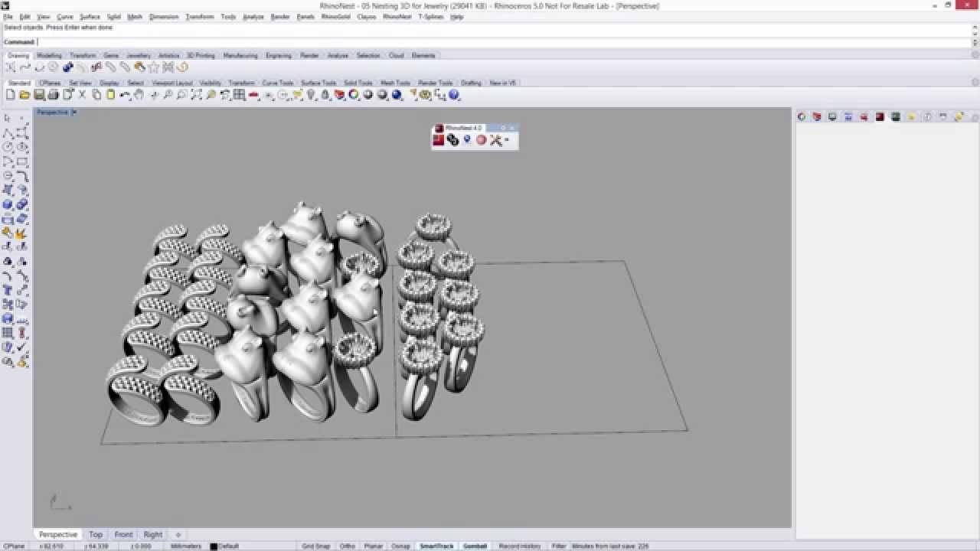Click the RhinoNest tools wrench icon

pos(495,140)
